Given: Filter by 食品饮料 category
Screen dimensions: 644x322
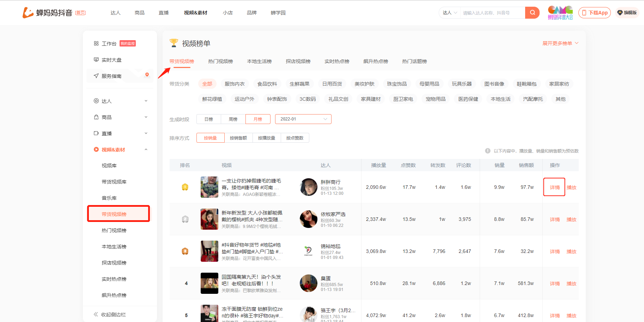Looking at the screenshot, I should click(x=267, y=84).
